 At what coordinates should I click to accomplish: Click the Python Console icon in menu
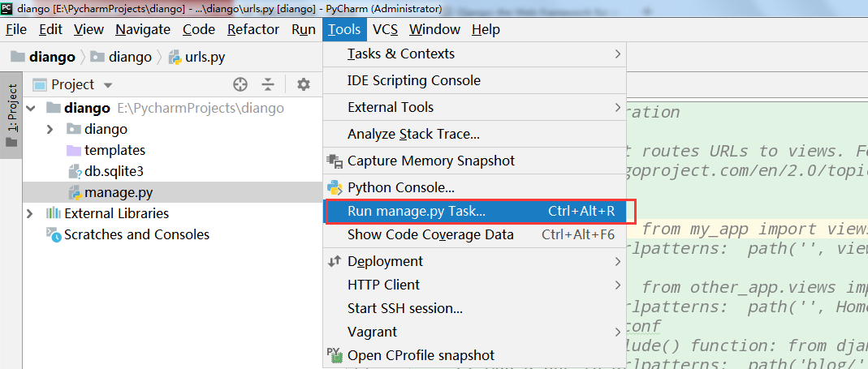pos(335,187)
